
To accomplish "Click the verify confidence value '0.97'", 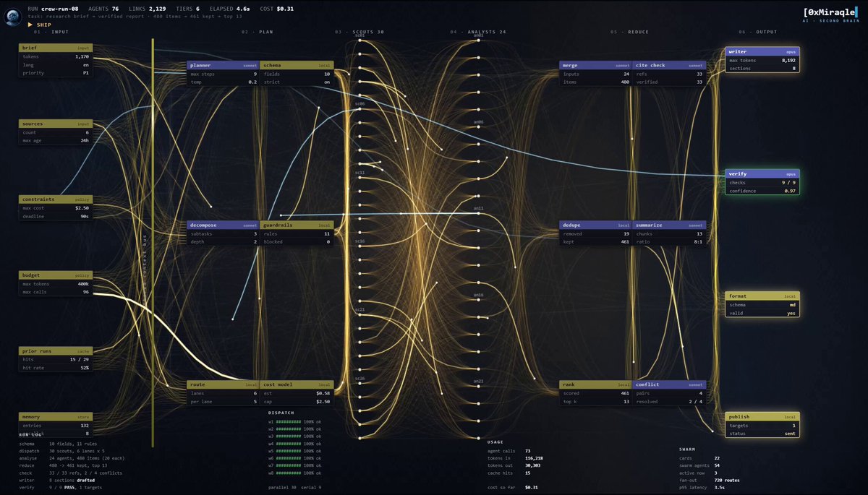I will 789,191.
